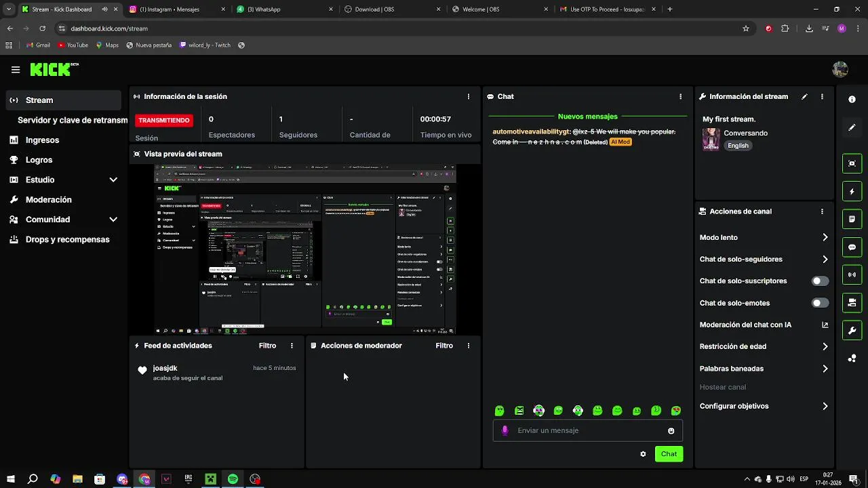Image resolution: width=868 pixels, height=488 pixels.
Task: Edit stream info with the pencil icon
Action: (x=804, y=96)
